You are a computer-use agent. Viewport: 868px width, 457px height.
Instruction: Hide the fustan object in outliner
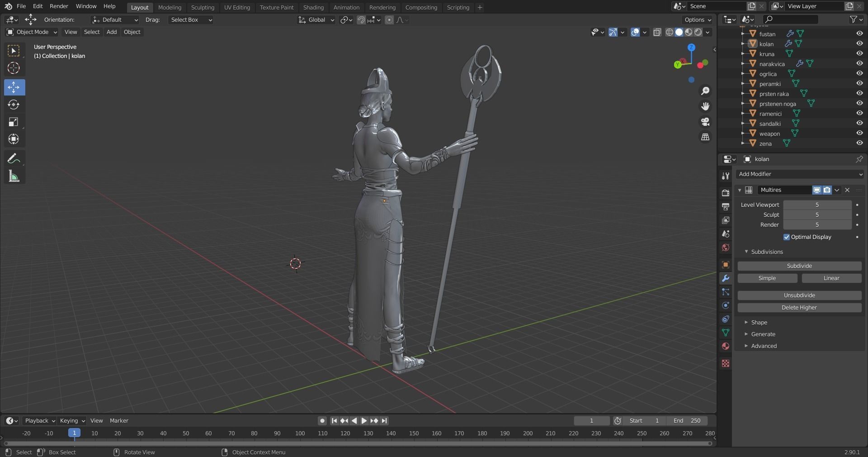coord(859,33)
